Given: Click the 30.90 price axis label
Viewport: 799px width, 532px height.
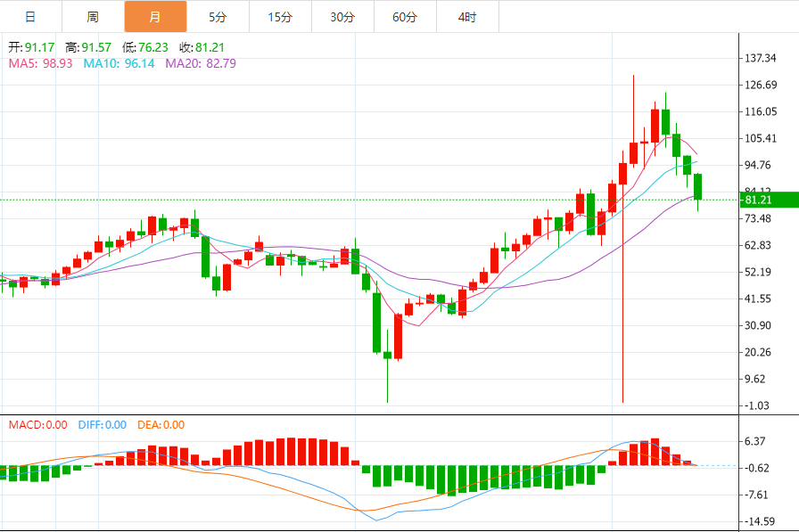Looking at the screenshot, I should click(758, 325).
